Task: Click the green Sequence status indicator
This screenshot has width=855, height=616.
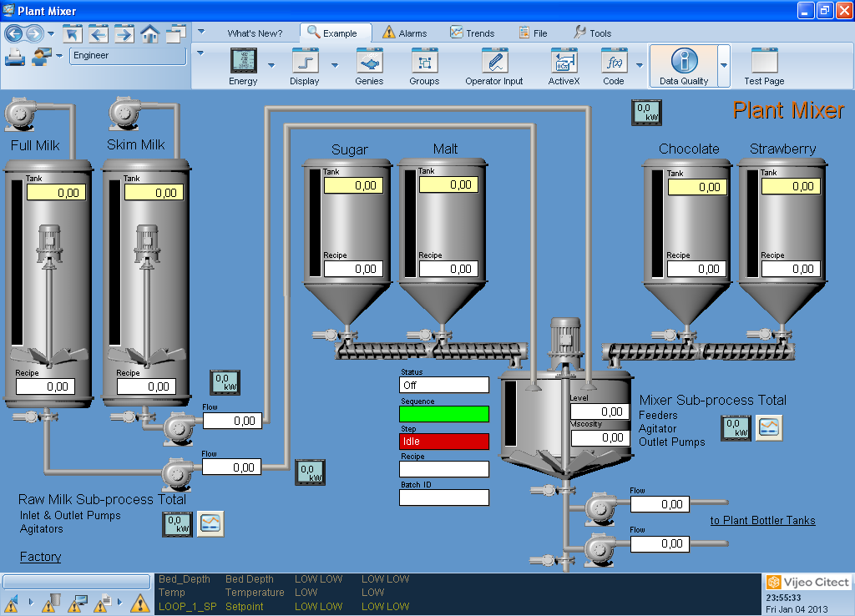Action: click(443, 413)
